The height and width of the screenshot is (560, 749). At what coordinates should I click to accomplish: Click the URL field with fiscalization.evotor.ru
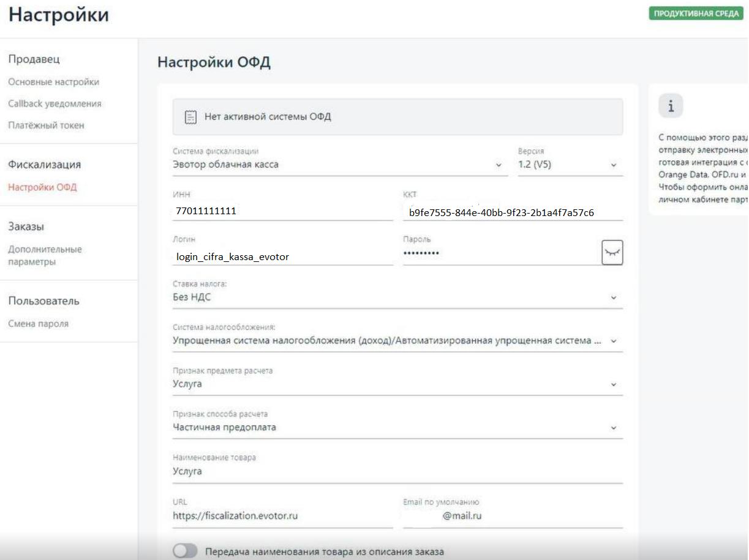coord(282,516)
